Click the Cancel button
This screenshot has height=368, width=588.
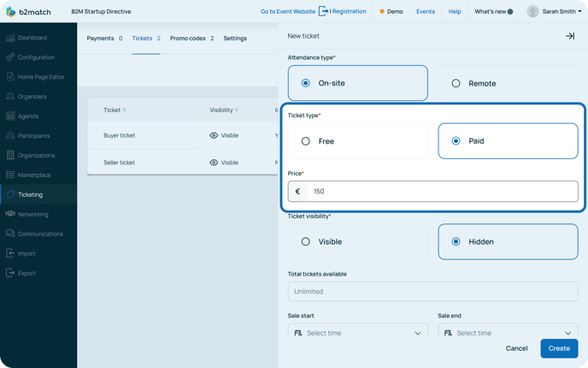pyautogui.click(x=516, y=348)
